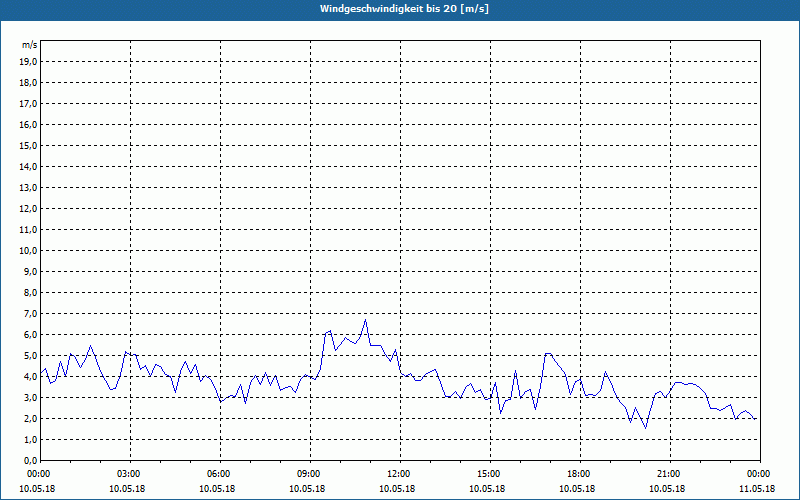This screenshot has height=500, width=800.
Task: Select the "09:00" time label
Action: click(310, 474)
